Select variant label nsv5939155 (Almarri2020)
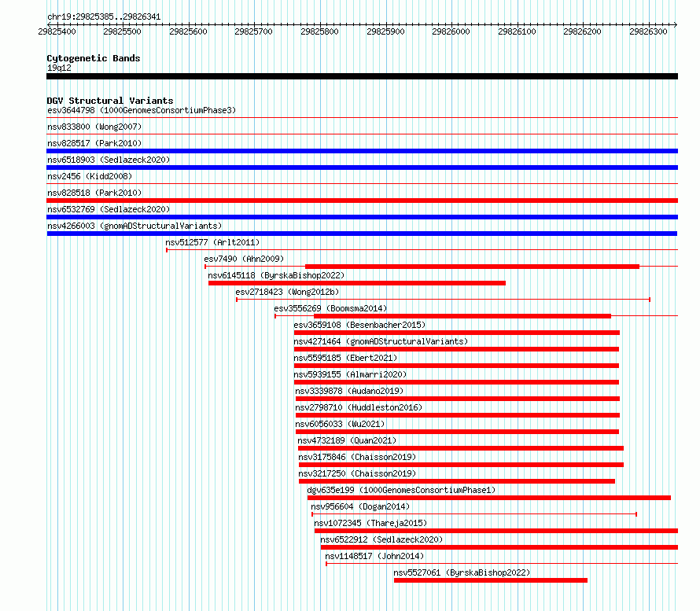 click(350, 374)
